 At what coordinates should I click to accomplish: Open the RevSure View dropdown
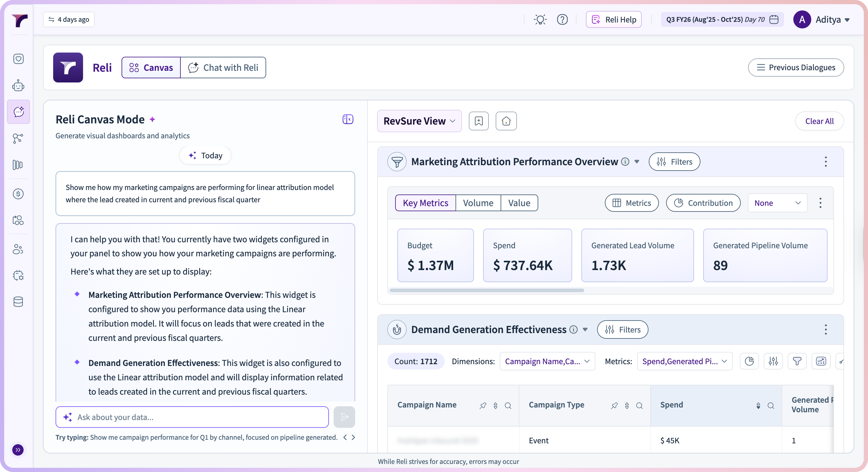(419, 121)
